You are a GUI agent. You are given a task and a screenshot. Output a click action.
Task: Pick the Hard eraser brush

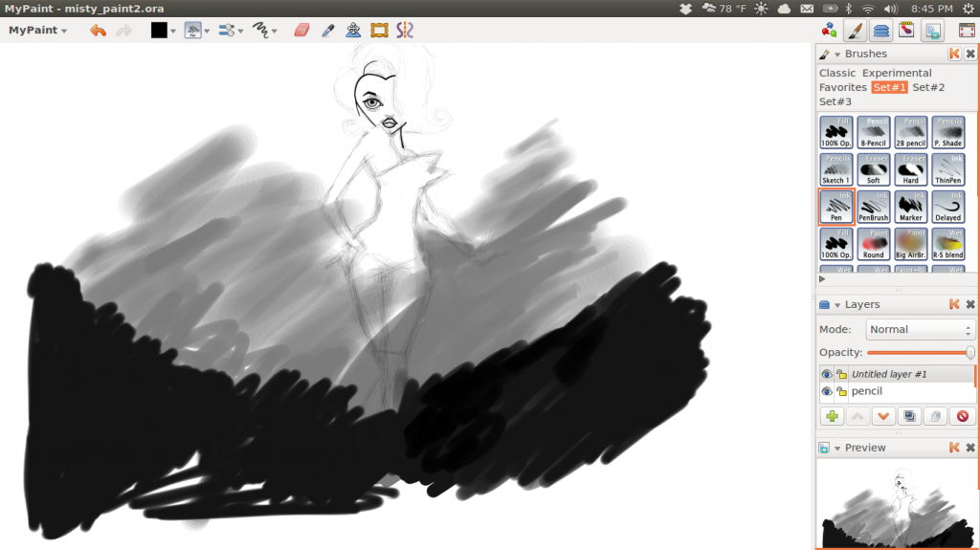911,169
